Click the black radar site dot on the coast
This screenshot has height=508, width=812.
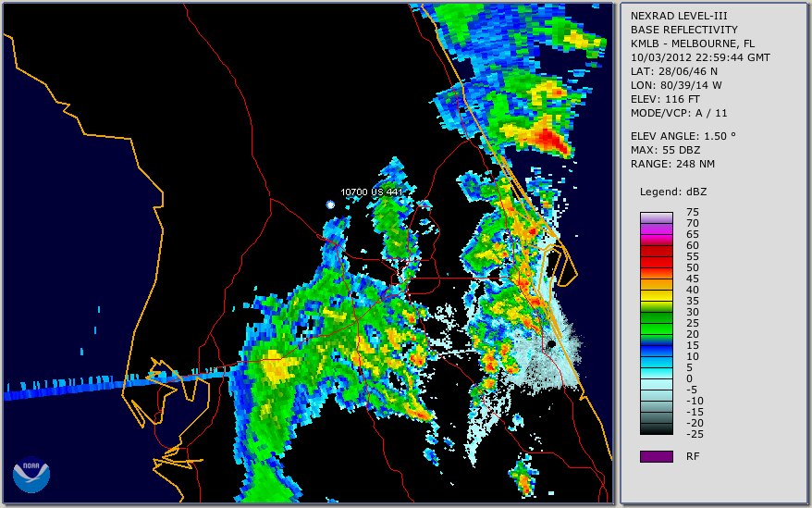551,344
